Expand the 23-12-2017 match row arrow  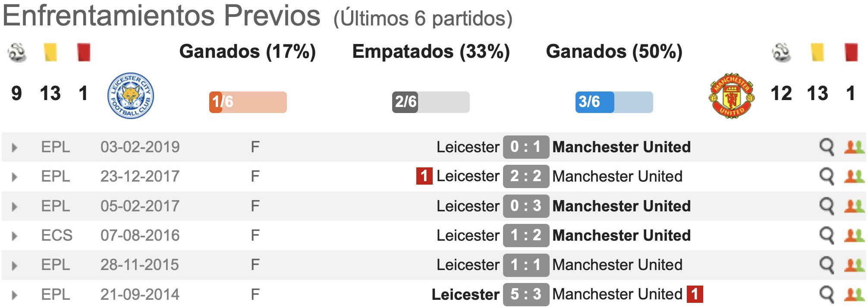pos(14,177)
